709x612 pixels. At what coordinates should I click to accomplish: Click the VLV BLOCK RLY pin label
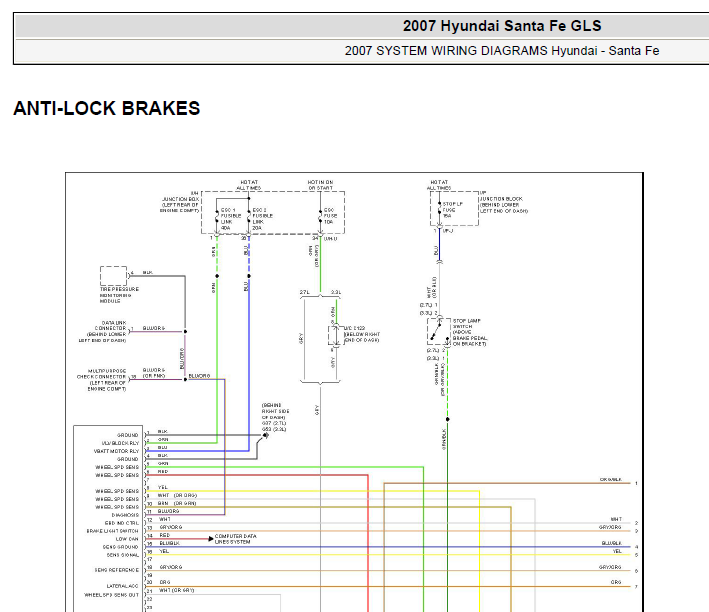pyautogui.click(x=120, y=443)
